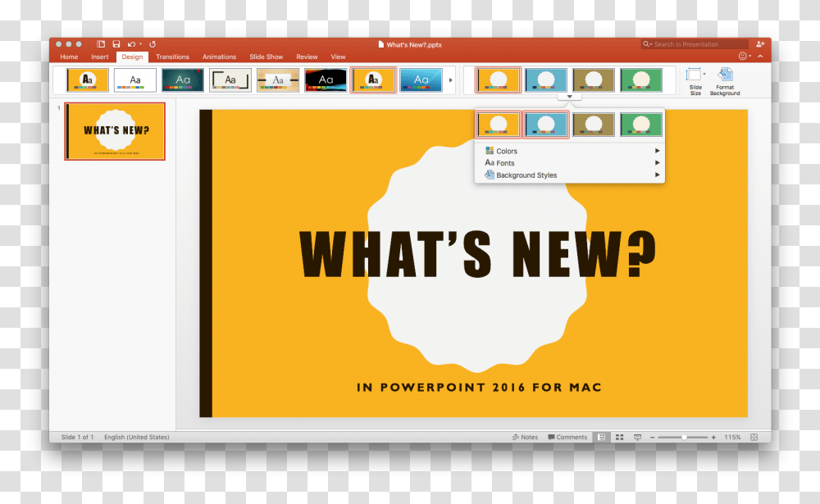This screenshot has height=504, width=820.
Task: Select the Design tab
Action: (x=132, y=57)
